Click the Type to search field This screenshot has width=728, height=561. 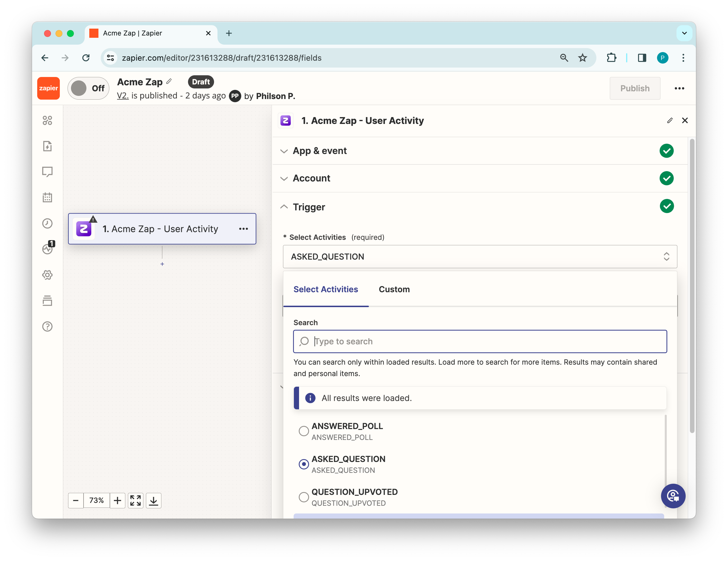click(x=480, y=341)
